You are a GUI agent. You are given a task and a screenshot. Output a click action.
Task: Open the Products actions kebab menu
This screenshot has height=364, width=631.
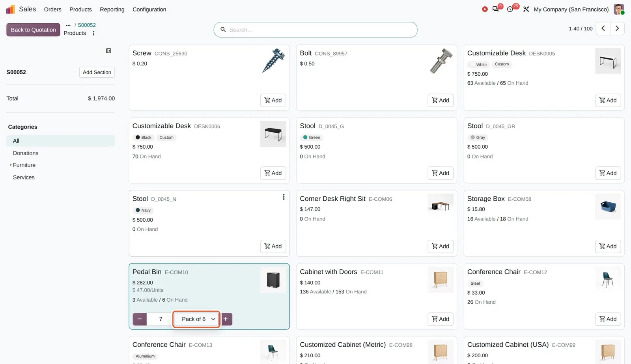93,33
